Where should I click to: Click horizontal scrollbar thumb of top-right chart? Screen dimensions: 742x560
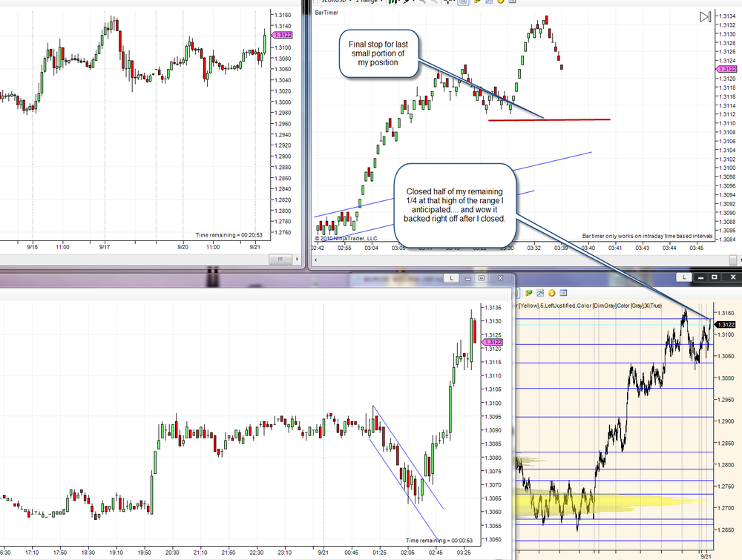coord(733,260)
